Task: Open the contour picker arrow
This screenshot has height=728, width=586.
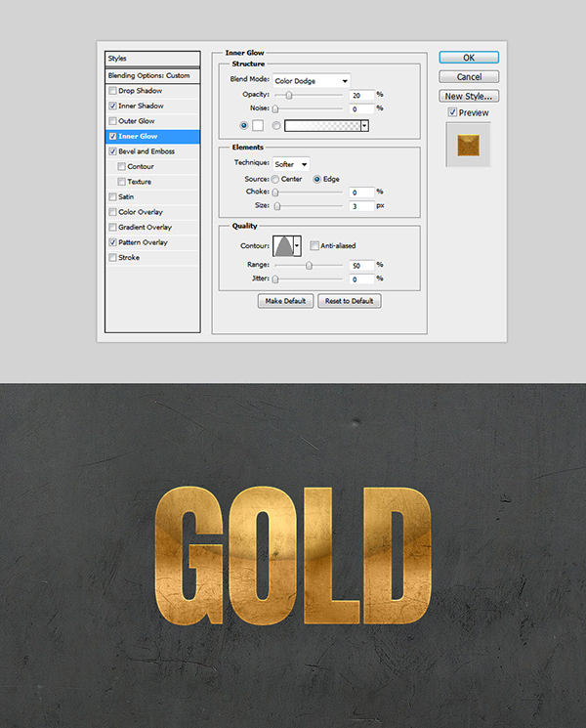Action: pos(296,246)
